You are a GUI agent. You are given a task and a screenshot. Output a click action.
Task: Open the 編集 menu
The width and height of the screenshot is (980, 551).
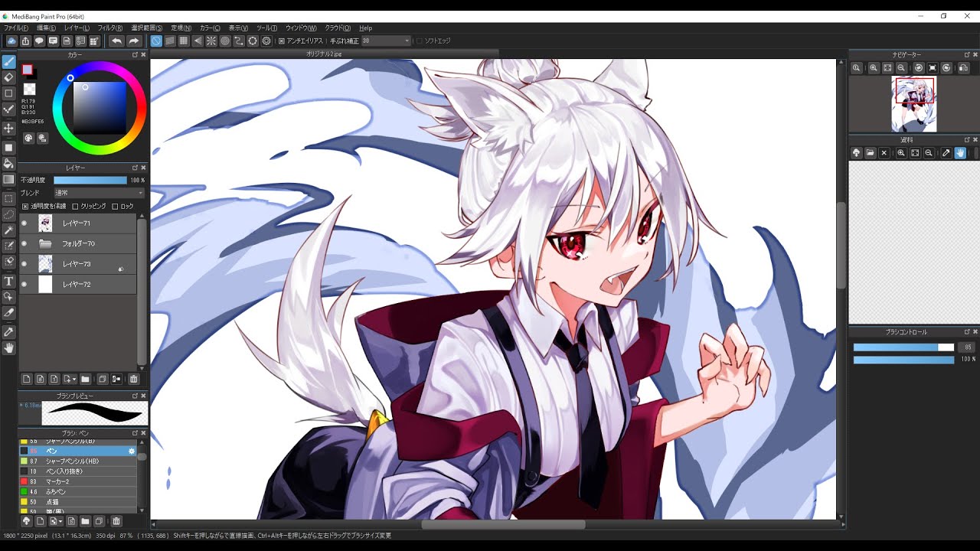pos(47,28)
